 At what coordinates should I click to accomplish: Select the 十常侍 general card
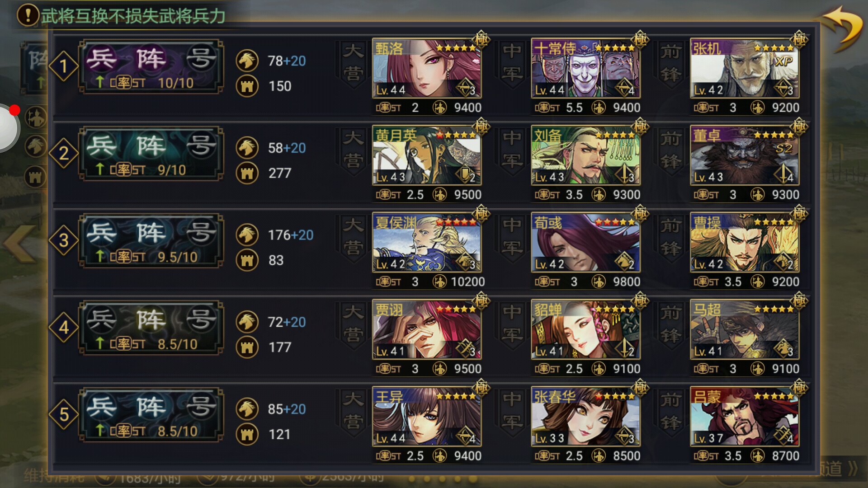coord(585,68)
